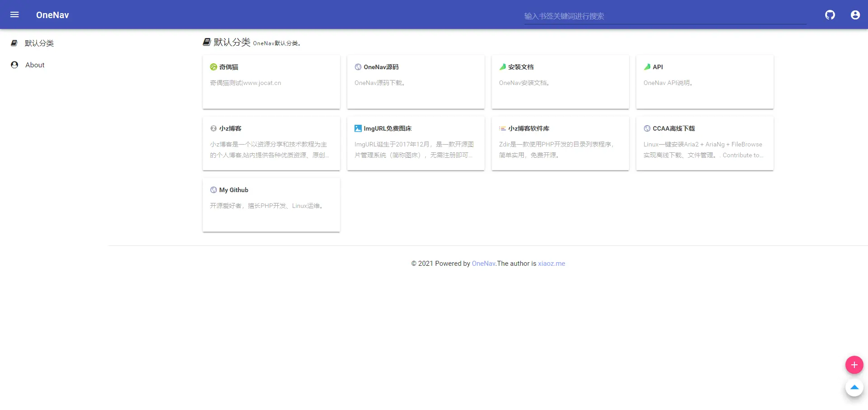Follow the OneNav link in footer
The width and height of the screenshot is (868, 410).
483,264
